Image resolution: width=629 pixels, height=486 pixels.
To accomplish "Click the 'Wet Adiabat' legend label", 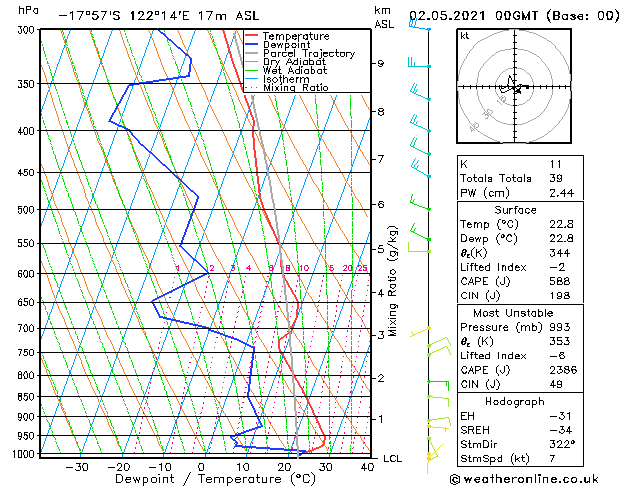I will coord(295,71).
